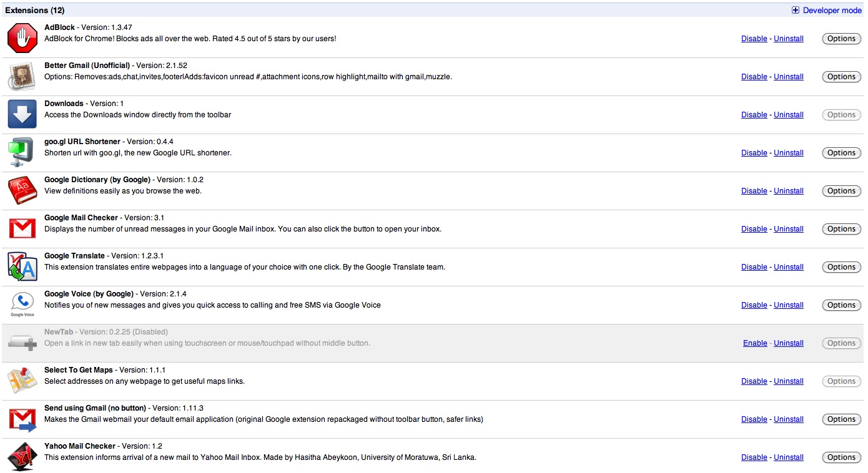
Task: Disable Send using Gmail (no button)
Action: [754, 419]
